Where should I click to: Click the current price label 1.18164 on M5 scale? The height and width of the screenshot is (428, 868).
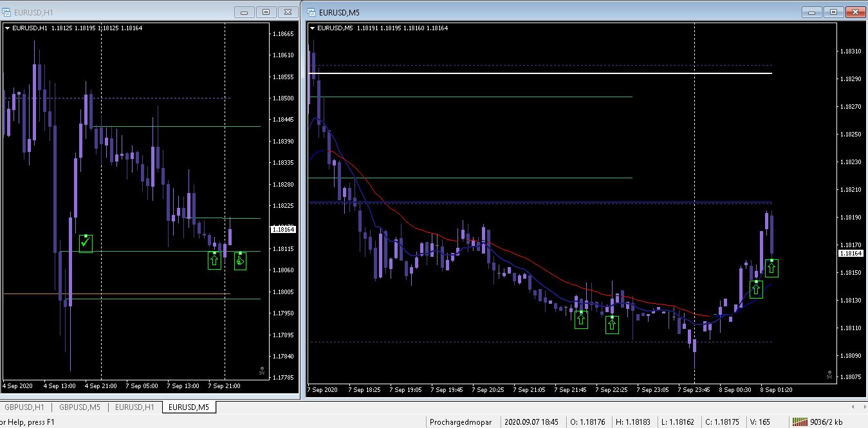(851, 254)
